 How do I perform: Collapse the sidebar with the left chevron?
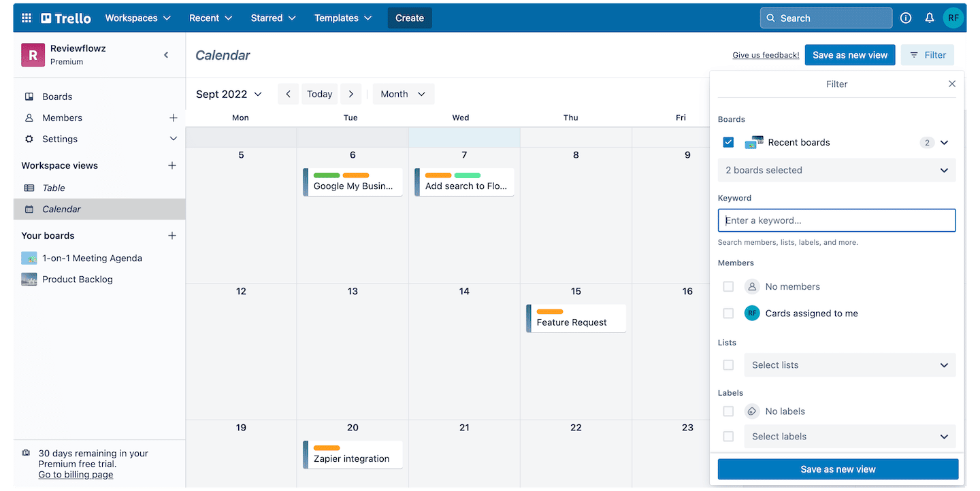point(166,55)
